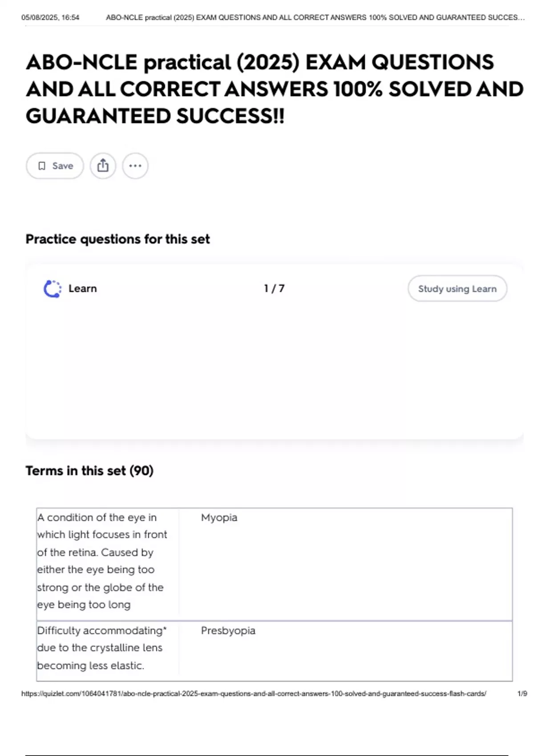
Task: Open the three-dots more options menu
Action: click(x=135, y=166)
